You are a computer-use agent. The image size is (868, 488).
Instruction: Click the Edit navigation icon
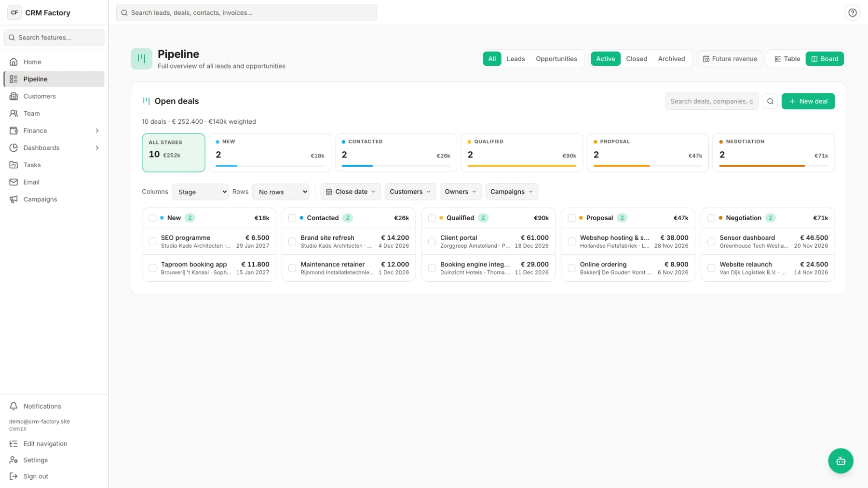click(x=14, y=444)
